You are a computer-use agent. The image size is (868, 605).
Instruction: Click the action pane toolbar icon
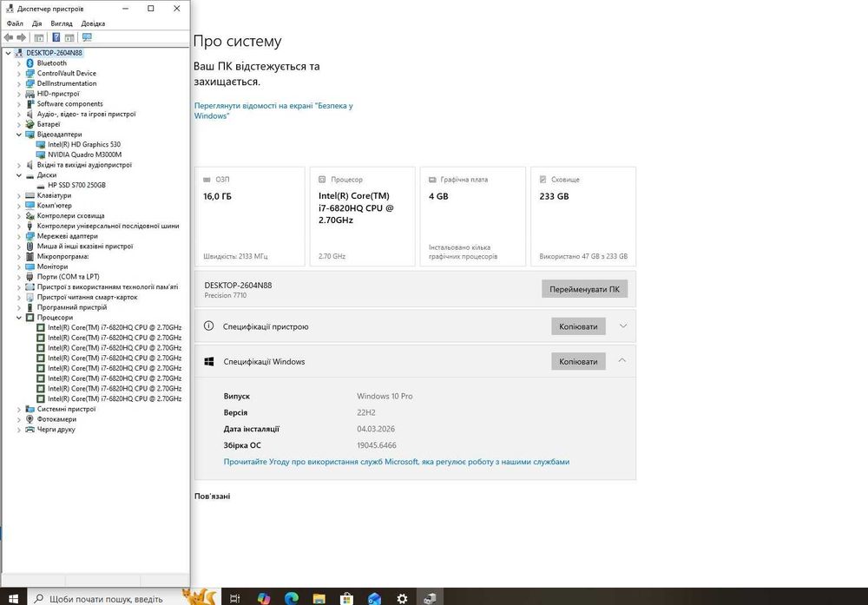[69, 37]
